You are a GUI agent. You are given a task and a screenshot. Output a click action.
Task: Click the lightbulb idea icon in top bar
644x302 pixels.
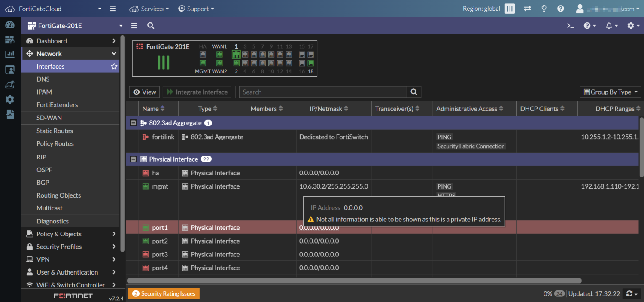[544, 9]
